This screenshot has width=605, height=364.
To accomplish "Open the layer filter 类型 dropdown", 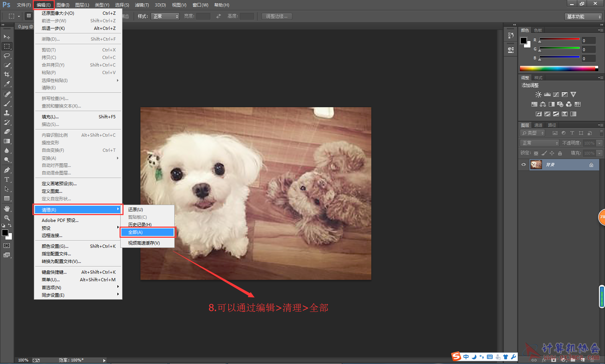I will point(533,133).
